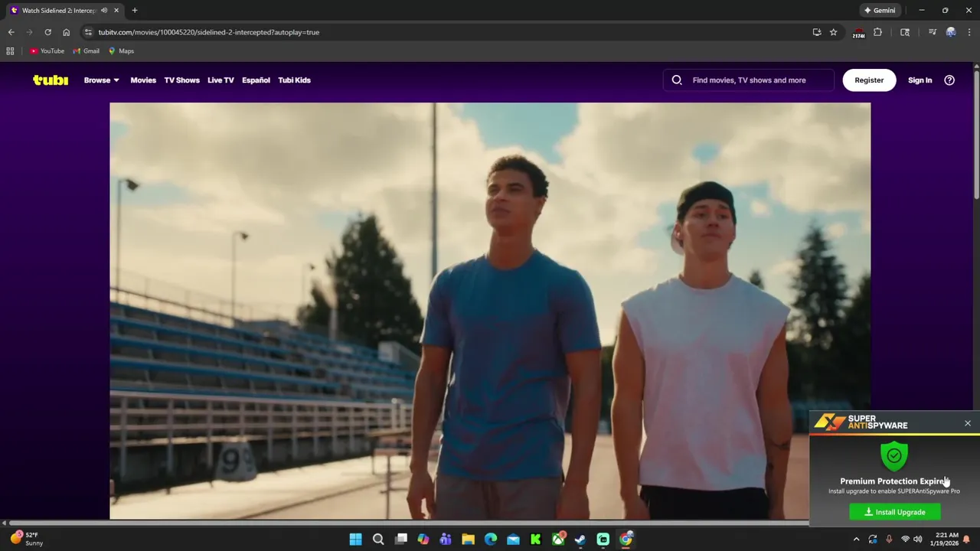
Task: View site information icon in address bar
Action: [88, 32]
